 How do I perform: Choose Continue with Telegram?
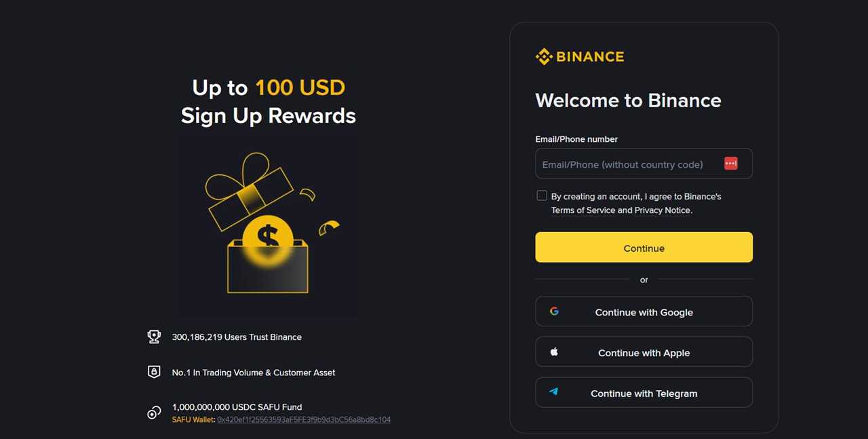click(x=644, y=393)
